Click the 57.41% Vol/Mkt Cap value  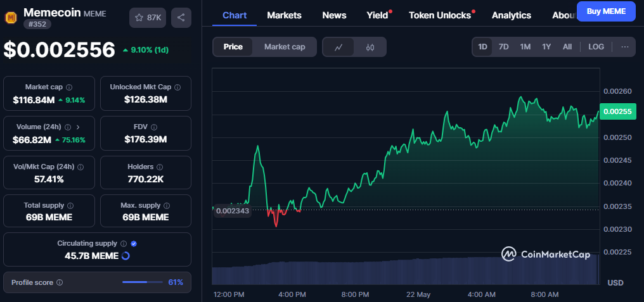click(x=49, y=179)
